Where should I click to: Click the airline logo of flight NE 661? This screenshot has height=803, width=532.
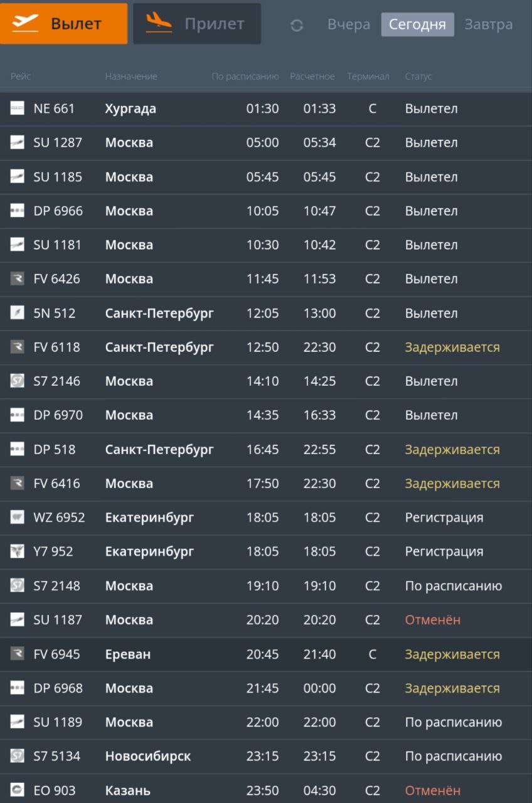[x=17, y=108]
